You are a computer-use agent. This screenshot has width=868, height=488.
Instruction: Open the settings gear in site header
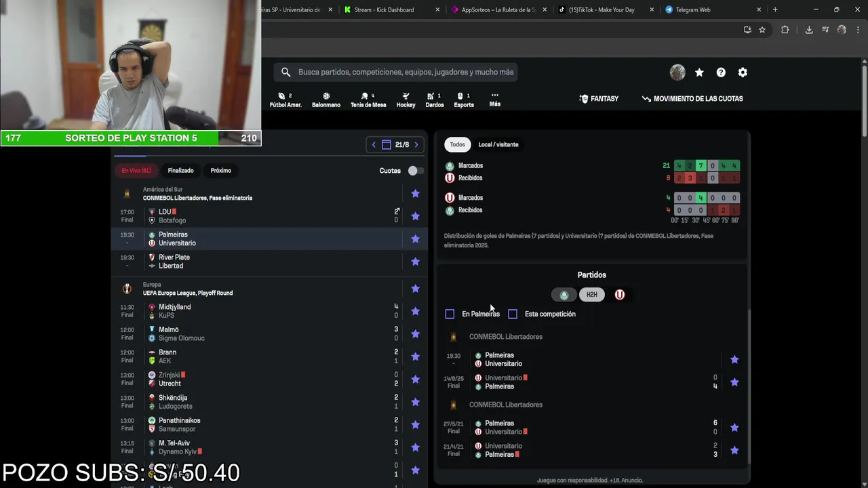coord(743,73)
